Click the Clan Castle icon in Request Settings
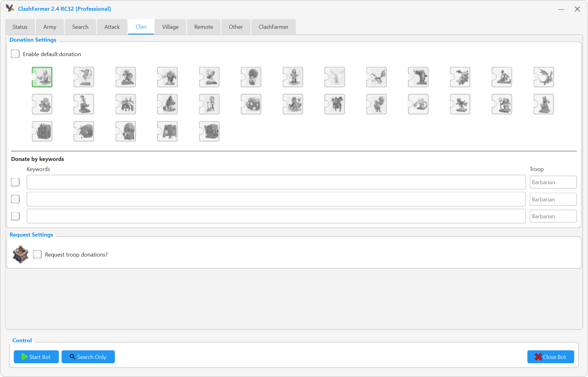This screenshot has height=377, width=588. pos(21,254)
